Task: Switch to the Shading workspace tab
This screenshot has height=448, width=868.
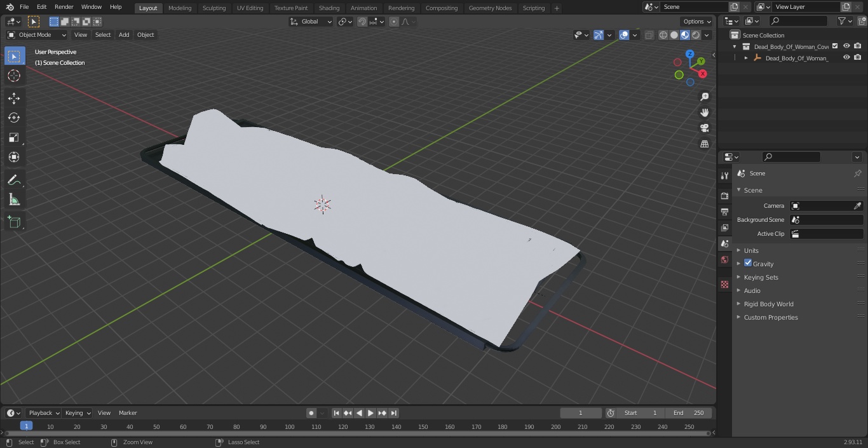Action: (x=329, y=8)
